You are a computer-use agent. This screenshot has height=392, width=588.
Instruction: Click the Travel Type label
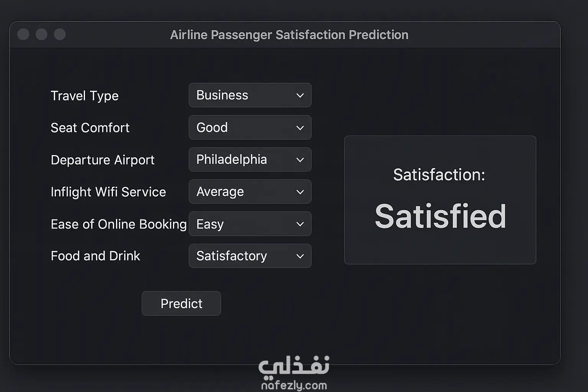coord(85,96)
